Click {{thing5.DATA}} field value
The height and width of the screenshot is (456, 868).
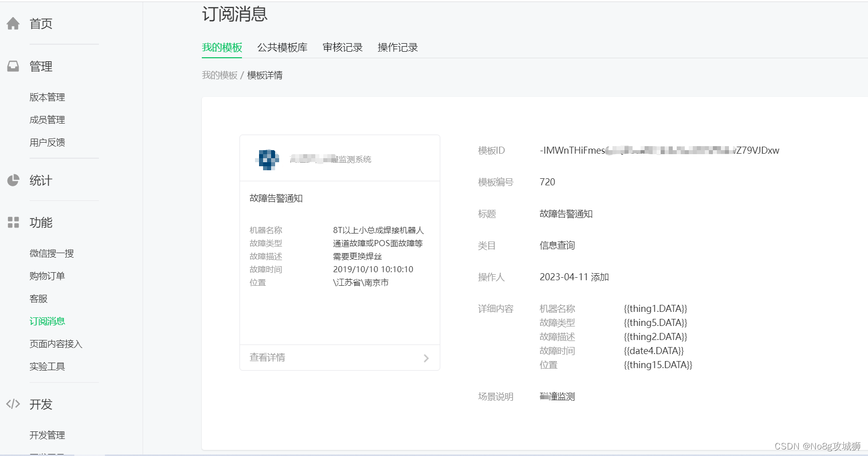(x=656, y=323)
